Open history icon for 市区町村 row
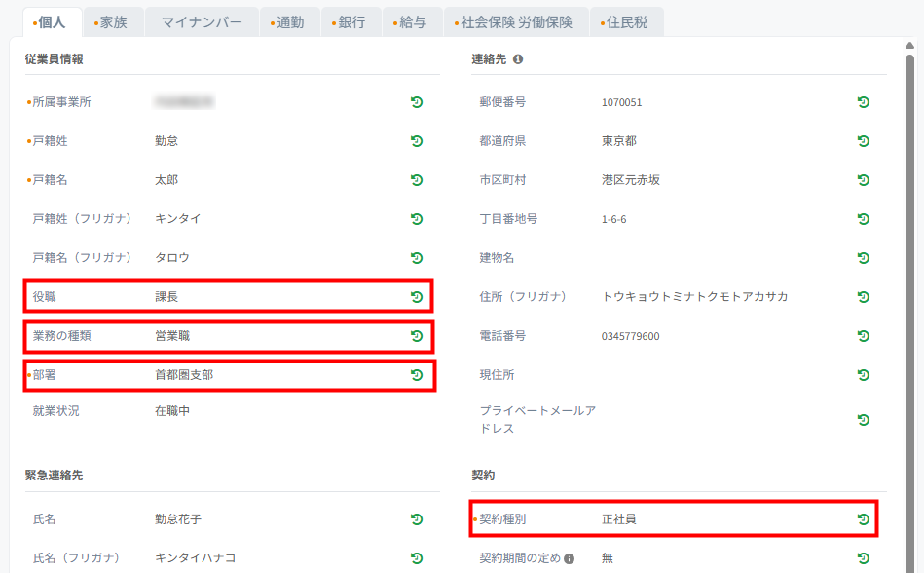The width and height of the screenshot is (924, 573). coord(864,180)
